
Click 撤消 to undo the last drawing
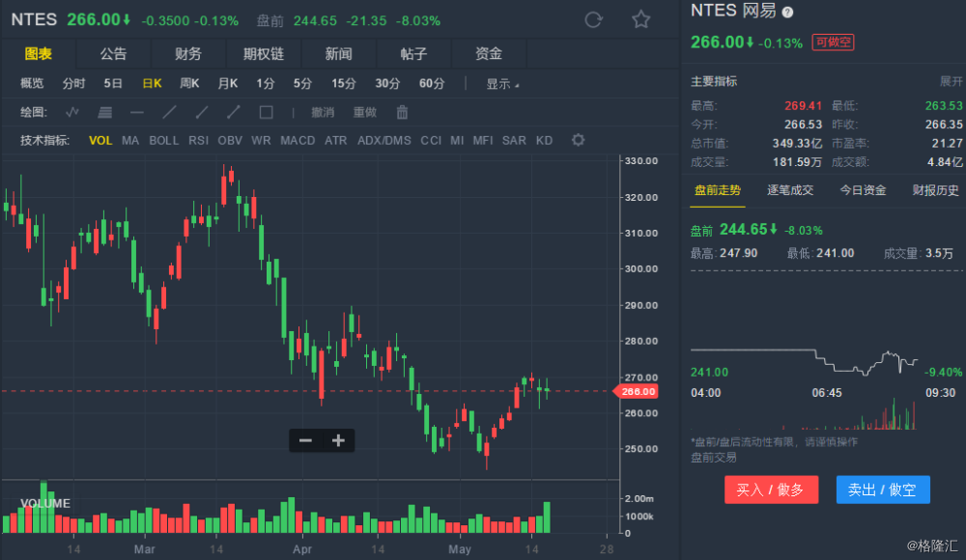323,112
